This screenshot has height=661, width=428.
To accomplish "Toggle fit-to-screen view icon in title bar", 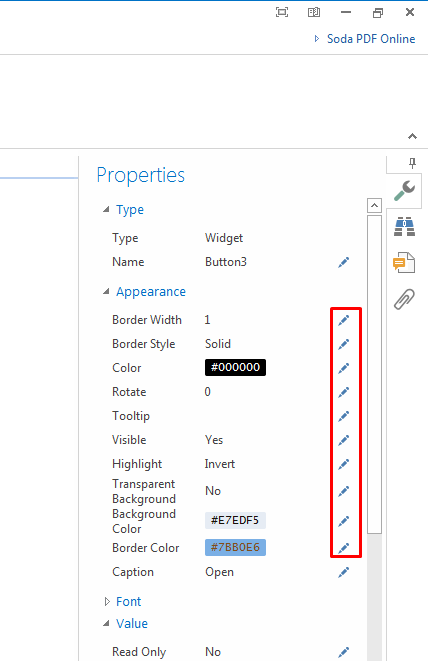I will pyautogui.click(x=282, y=12).
